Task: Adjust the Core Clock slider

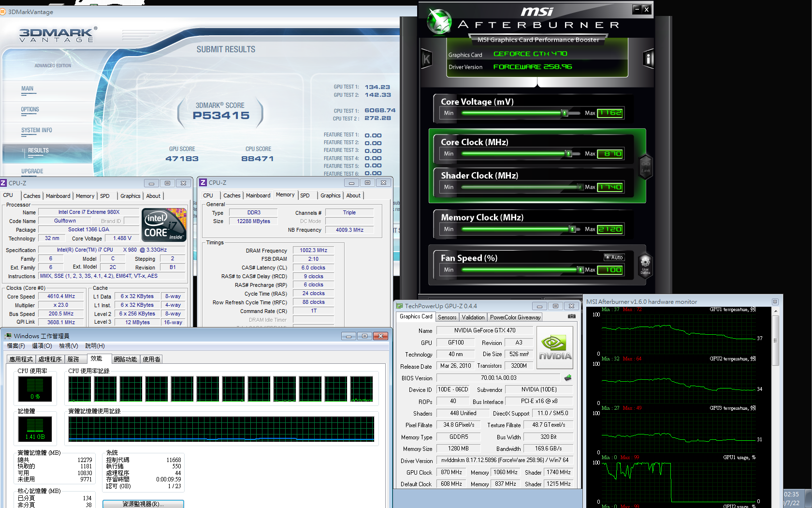Action: pos(568,154)
